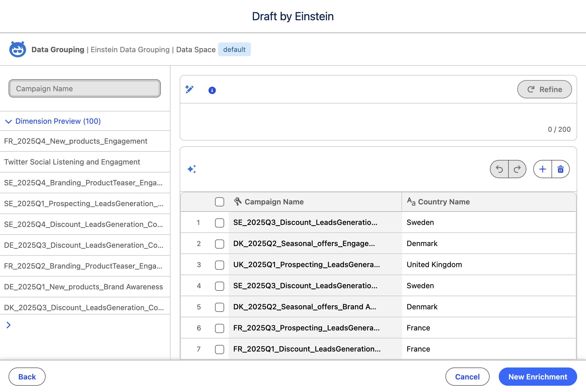The height and width of the screenshot is (392, 586).
Task: Check row 7 FR_2025Q1_Discount checkbox
Action: coord(220,349)
